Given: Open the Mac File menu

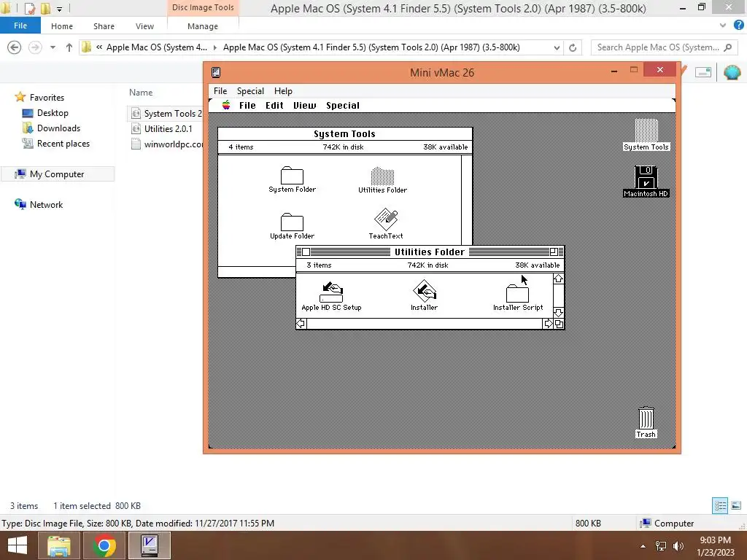Looking at the screenshot, I should (247, 106).
